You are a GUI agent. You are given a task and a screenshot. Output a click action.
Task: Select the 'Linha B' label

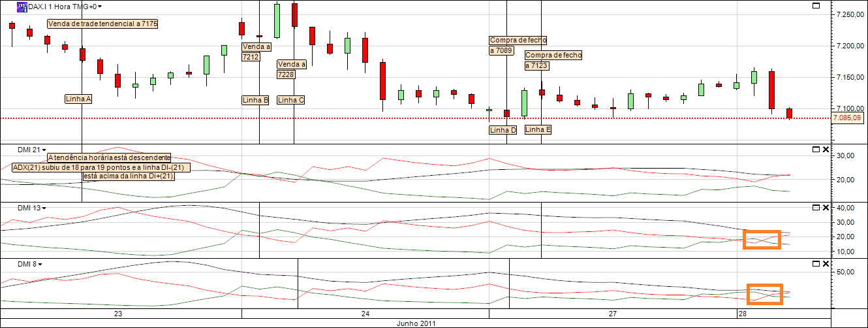255,100
